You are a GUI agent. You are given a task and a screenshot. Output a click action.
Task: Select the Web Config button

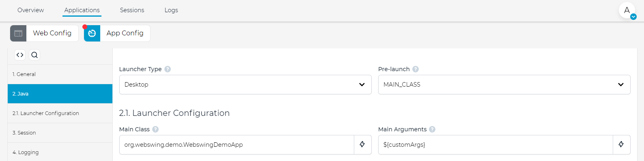[x=44, y=33]
